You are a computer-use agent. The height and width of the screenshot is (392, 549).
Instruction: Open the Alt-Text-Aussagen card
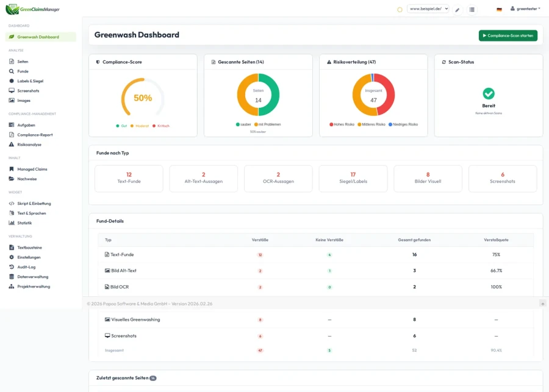click(x=203, y=179)
